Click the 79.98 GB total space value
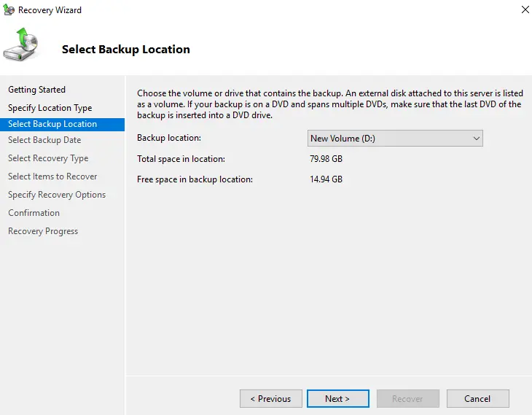Viewport: 532px width, 415px height. point(326,159)
